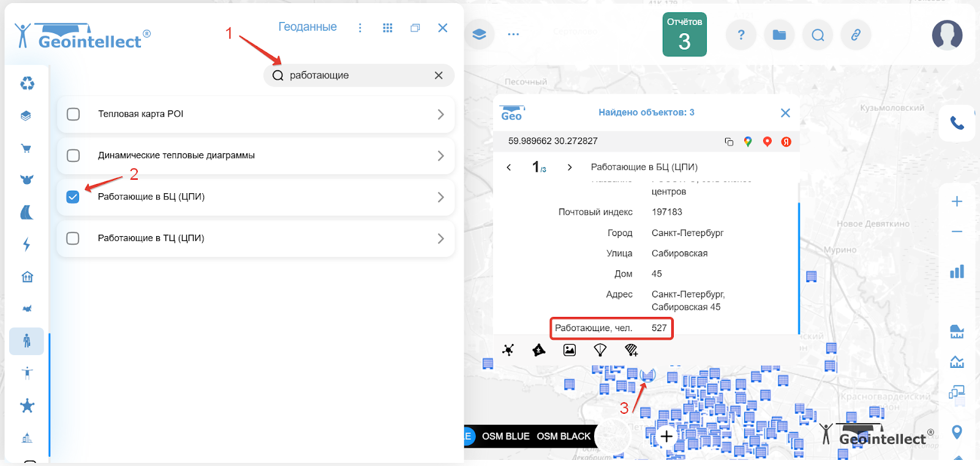Expand the Работающие в ТЦ (ЦПИ) arrow
Viewport: 980px width, 466px height.
(x=440, y=239)
